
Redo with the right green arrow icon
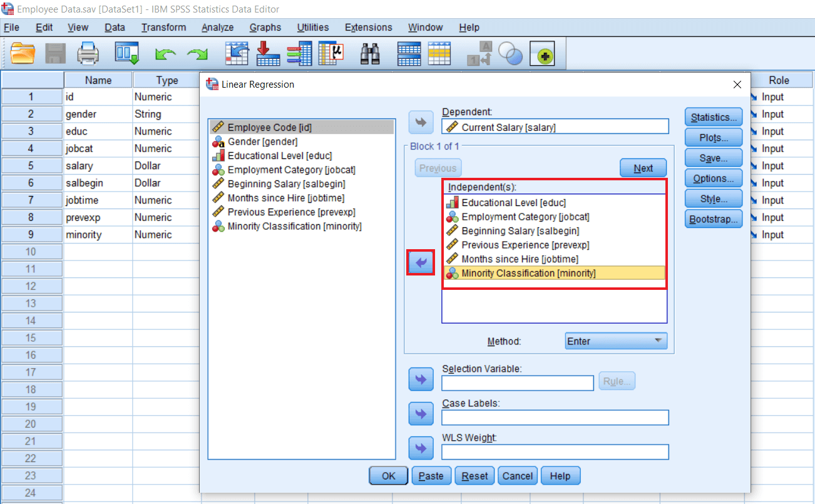[198, 54]
